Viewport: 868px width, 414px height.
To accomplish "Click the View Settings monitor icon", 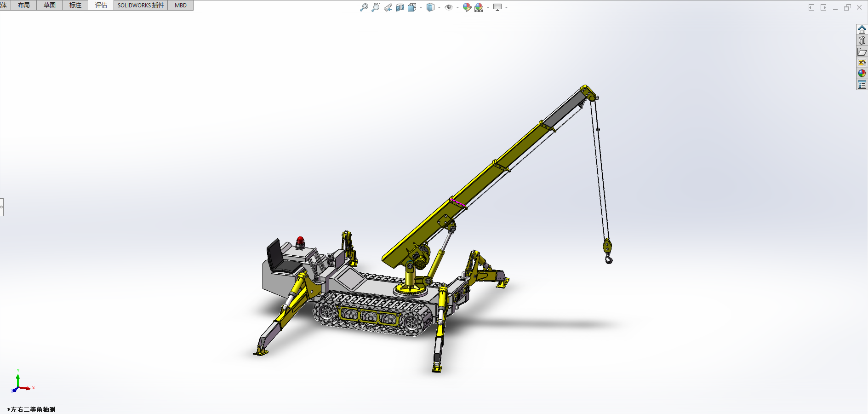I will [497, 7].
